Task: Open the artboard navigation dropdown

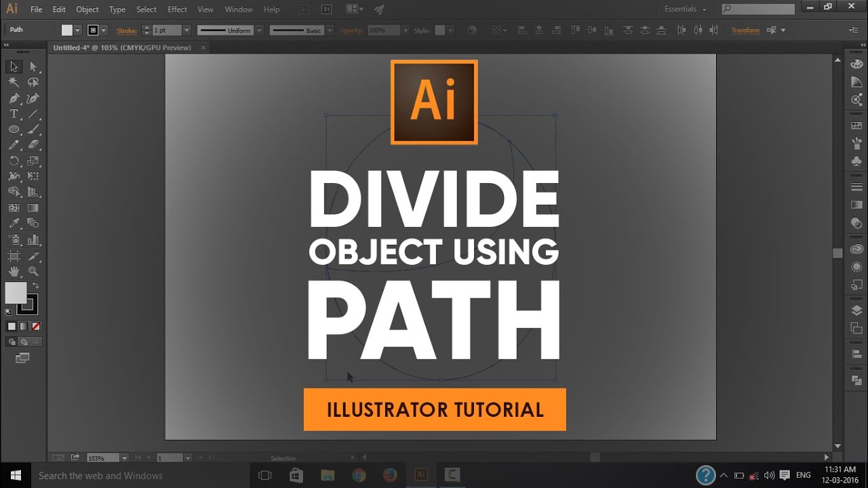Action: [x=188, y=458]
